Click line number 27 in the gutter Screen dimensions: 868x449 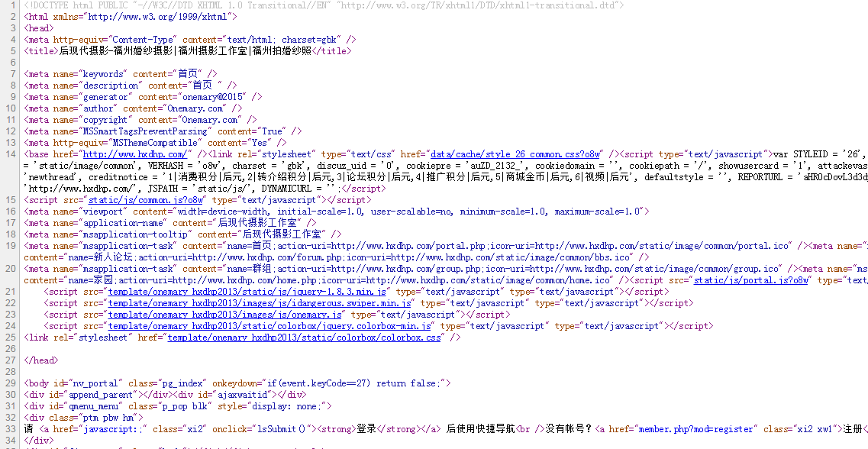(x=11, y=360)
